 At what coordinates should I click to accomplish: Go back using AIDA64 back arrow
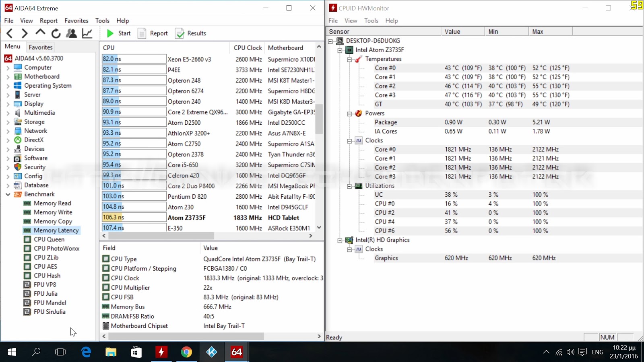click(x=10, y=33)
